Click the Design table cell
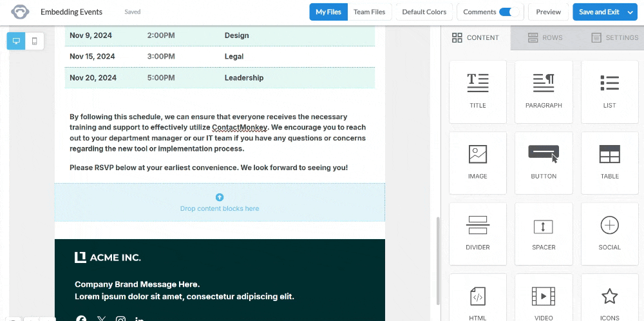 click(x=236, y=35)
